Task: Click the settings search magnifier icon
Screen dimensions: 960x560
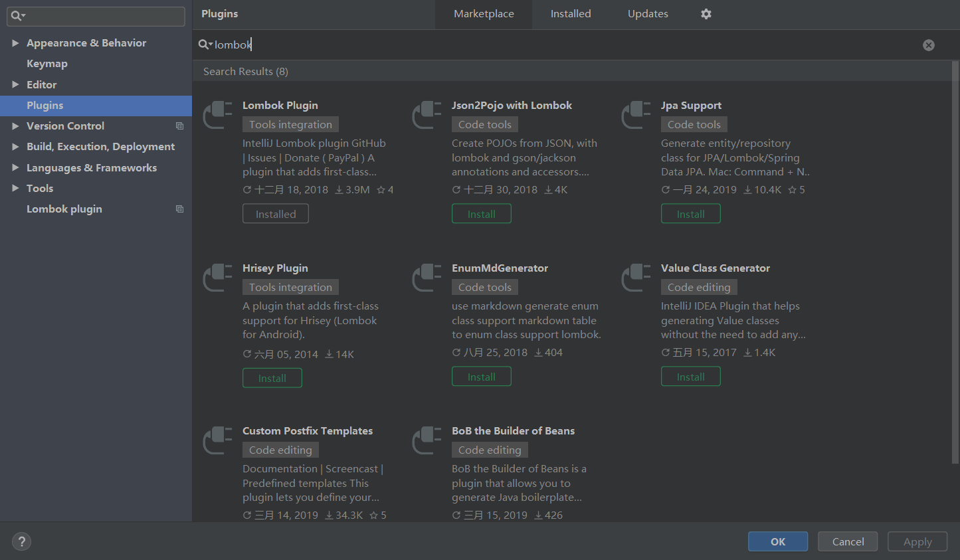Action: tap(18, 16)
